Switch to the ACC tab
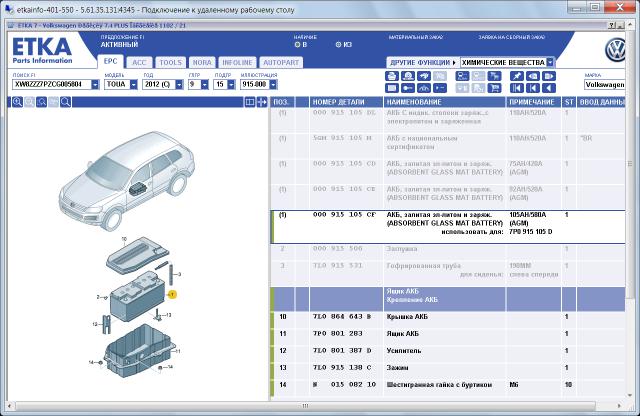Viewport: 640px width, 416px height. [139, 62]
